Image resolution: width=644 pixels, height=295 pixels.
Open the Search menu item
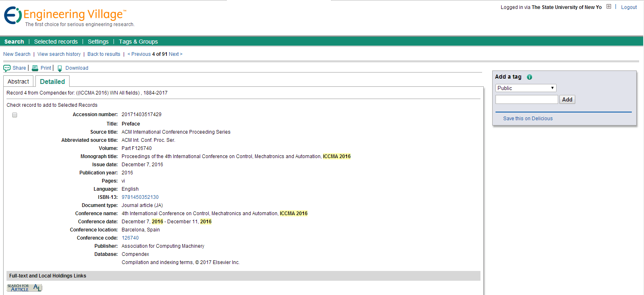[14, 42]
